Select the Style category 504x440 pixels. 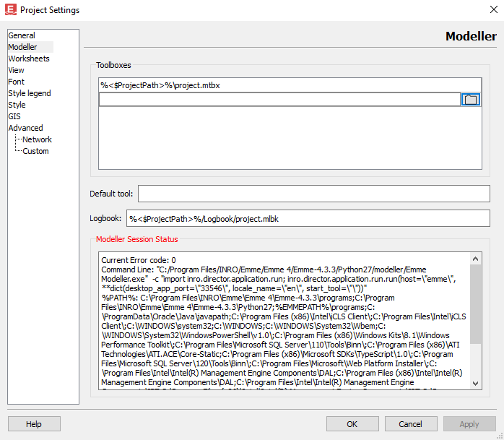(17, 105)
